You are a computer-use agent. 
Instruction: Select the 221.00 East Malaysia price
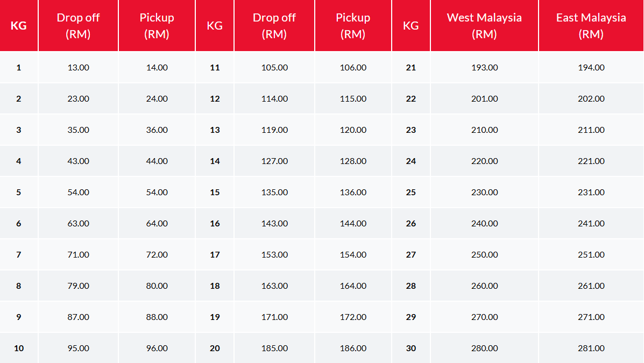591,161
